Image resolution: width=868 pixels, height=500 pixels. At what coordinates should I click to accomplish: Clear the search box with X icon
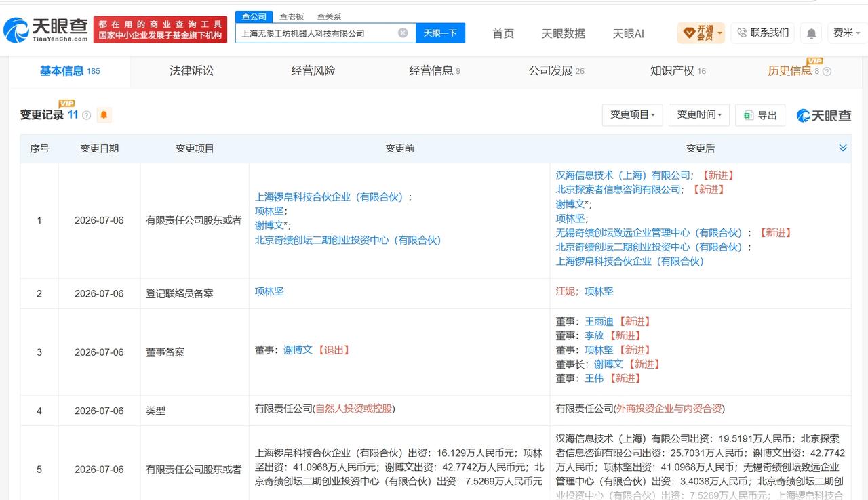403,33
